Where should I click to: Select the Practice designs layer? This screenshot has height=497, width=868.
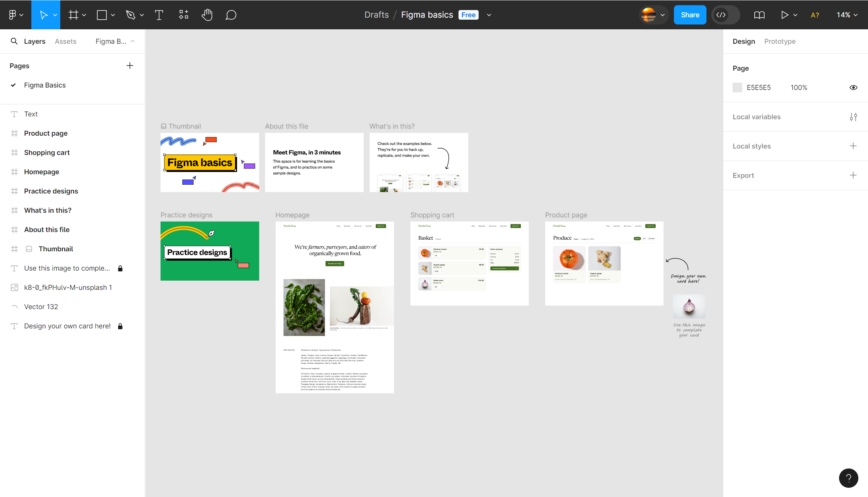point(72,191)
